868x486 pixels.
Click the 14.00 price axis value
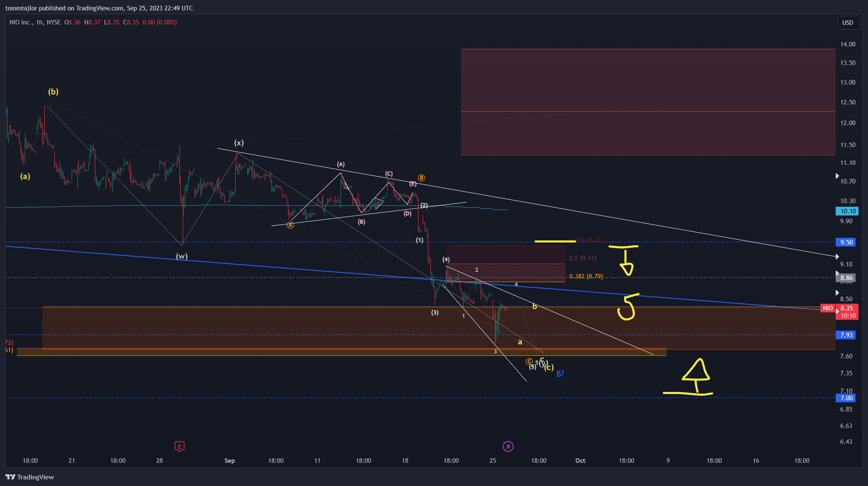tap(848, 44)
